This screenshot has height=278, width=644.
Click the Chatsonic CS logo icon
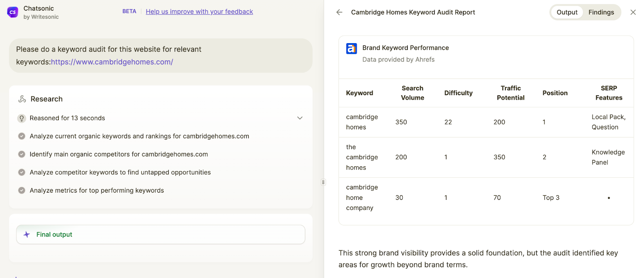pyautogui.click(x=12, y=12)
